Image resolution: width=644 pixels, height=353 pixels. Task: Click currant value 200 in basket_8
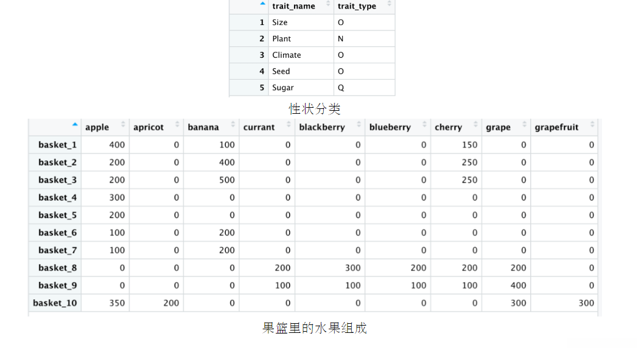[282, 268]
